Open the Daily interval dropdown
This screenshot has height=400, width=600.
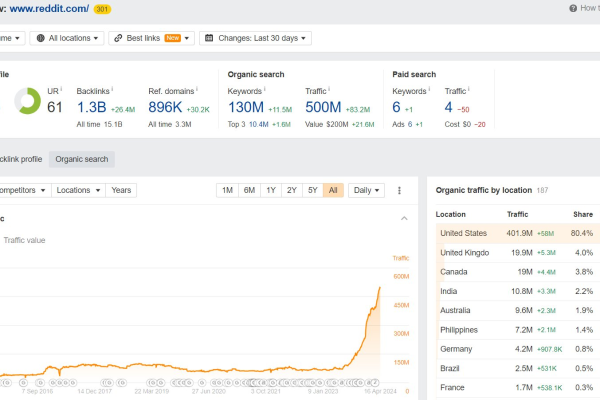366,190
